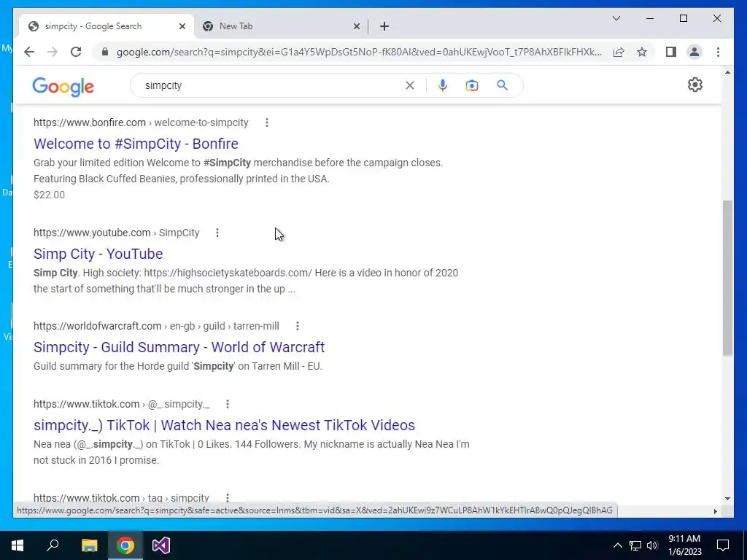Open Welcome to #SimpCity - Bonfire link
747x560 pixels.
point(136,144)
